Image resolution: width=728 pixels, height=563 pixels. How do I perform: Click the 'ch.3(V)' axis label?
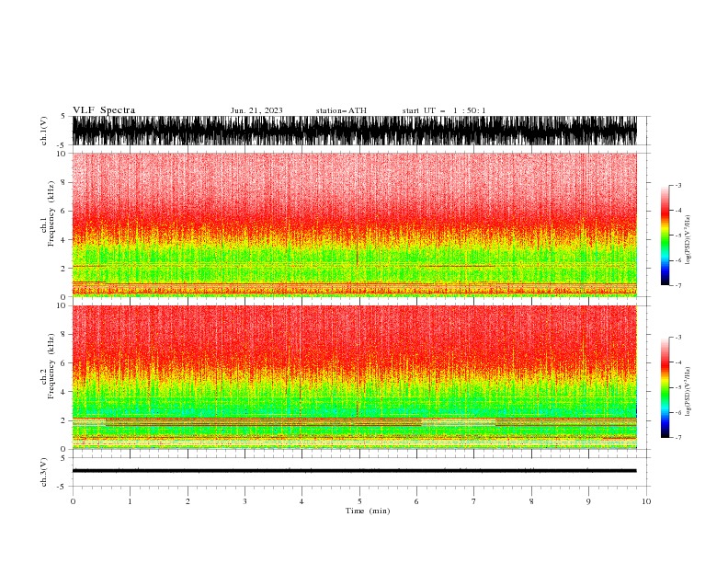click(44, 472)
